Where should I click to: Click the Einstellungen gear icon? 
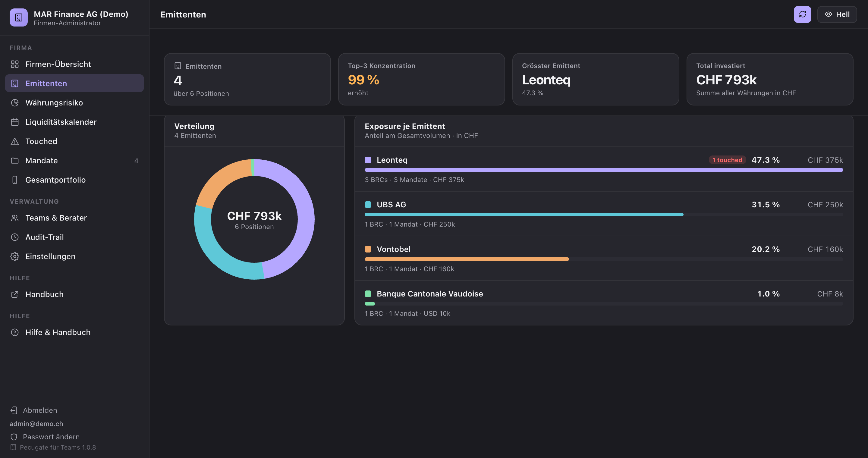click(15, 256)
